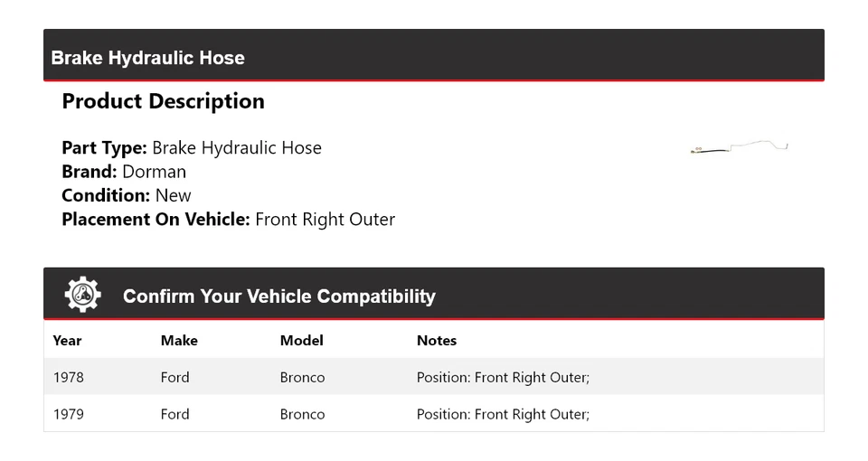868x461 pixels.
Task: Click Ford in the 1979 row
Action: (x=175, y=414)
